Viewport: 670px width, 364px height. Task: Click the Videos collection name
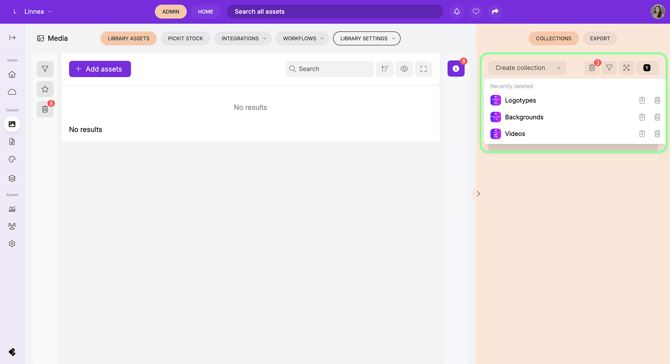(515, 134)
